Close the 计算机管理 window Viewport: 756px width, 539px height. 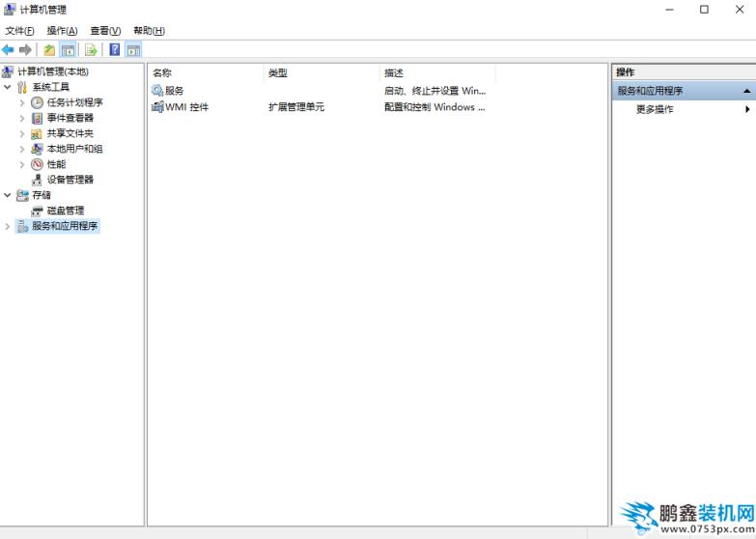740,9
